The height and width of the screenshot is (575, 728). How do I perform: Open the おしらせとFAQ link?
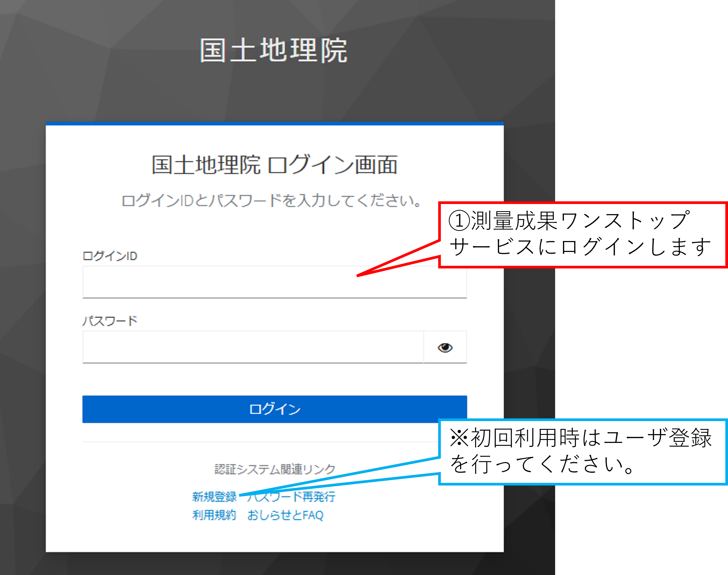286,515
